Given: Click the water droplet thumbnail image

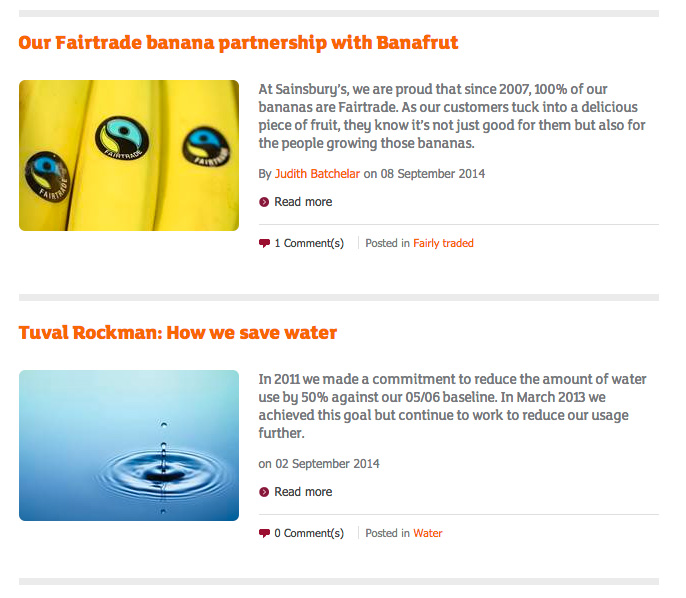Looking at the screenshot, I should pyautogui.click(x=129, y=445).
